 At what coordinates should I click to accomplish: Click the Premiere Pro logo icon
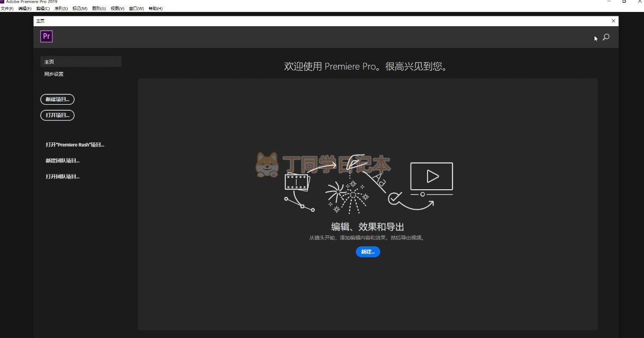click(x=46, y=37)
